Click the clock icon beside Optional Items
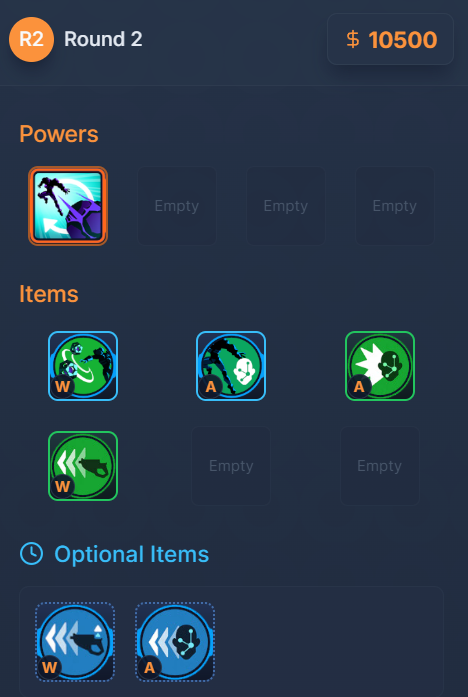The image size is (468, 697). [32, 554]
